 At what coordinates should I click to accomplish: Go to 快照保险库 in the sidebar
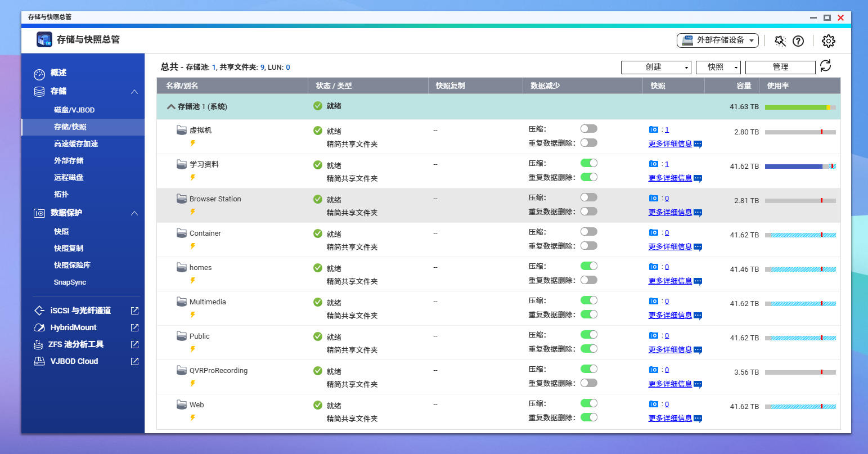point(72,266)
